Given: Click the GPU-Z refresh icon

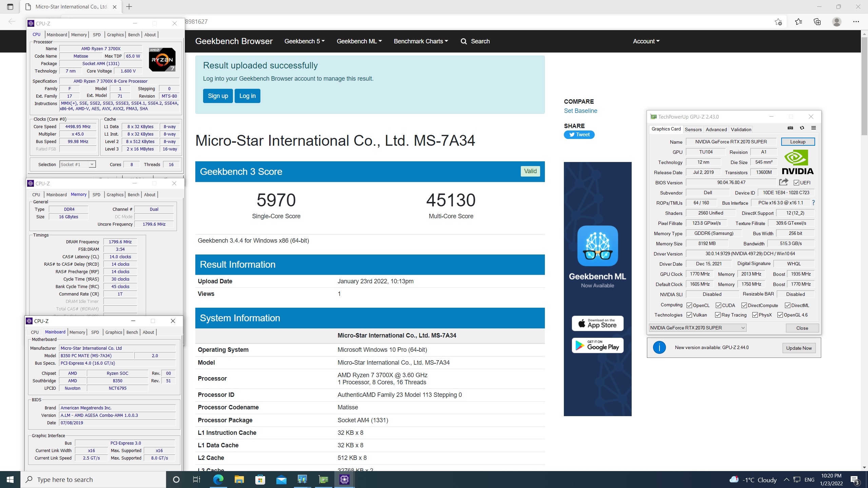Looking at the screenshot, I should (x=802, y=128).
